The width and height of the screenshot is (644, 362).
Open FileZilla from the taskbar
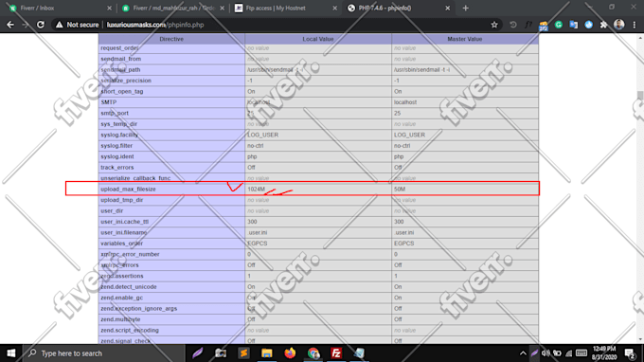pos(336,353)
